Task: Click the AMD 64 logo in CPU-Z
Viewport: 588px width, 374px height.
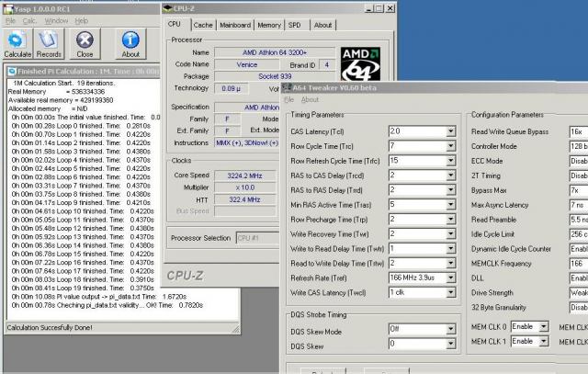Action: pyautogui.click(x=360, y=64)
